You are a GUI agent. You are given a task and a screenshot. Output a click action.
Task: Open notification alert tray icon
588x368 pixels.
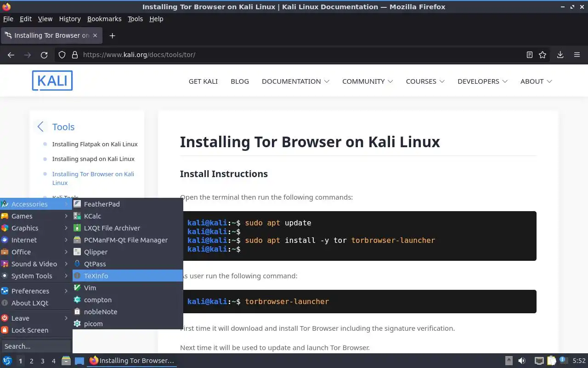564,361
